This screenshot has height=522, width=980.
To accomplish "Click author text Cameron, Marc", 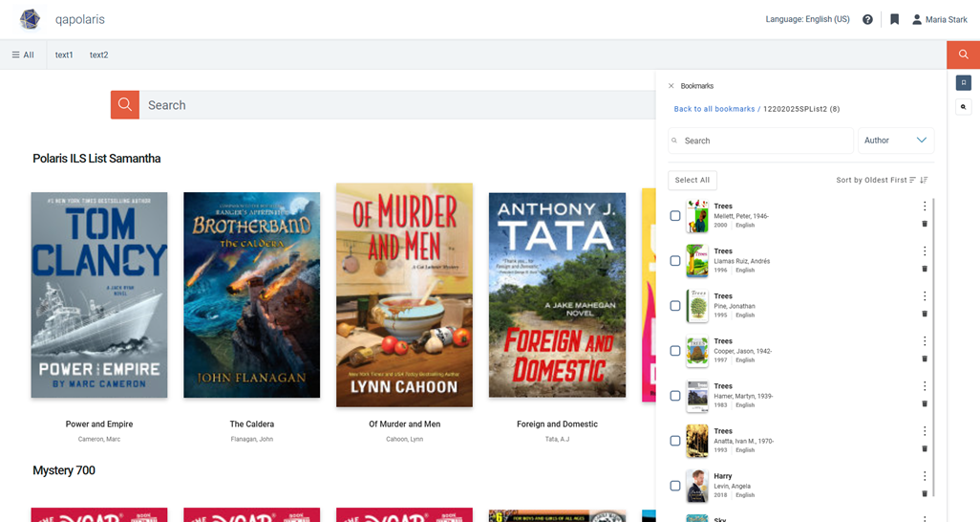I will (x=99, y=440).
